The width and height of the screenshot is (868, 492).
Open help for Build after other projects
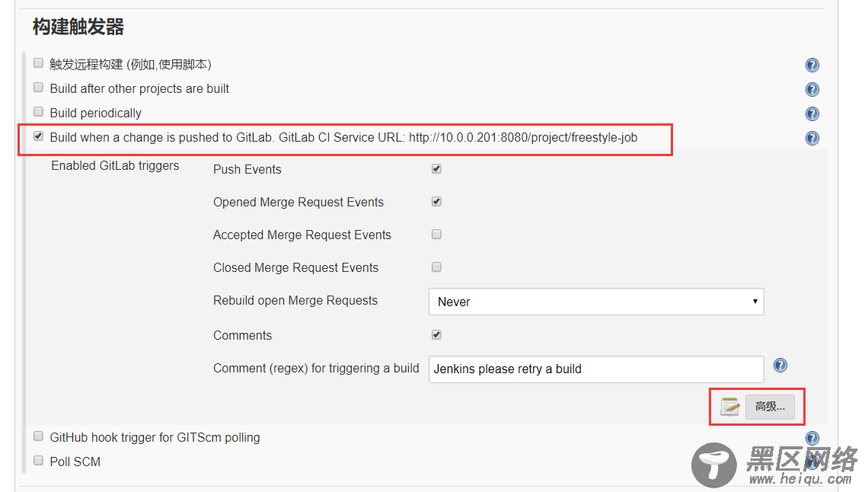coord(812,90)
